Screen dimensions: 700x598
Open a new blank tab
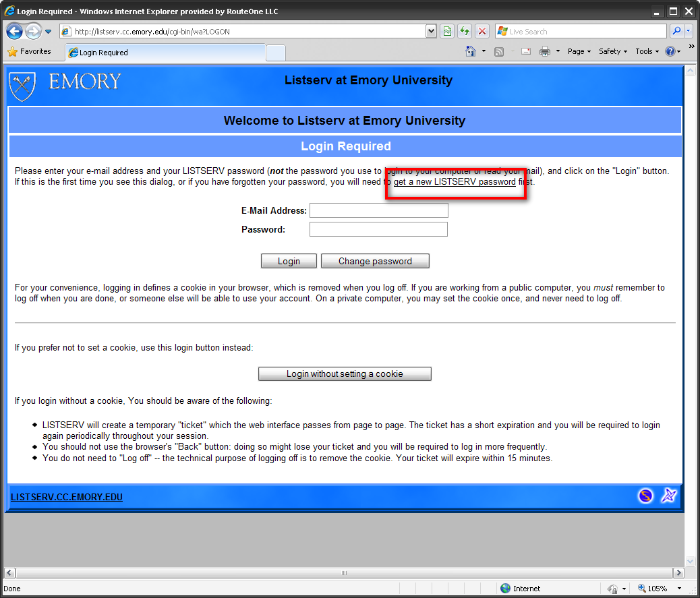[x=276, y=53]
